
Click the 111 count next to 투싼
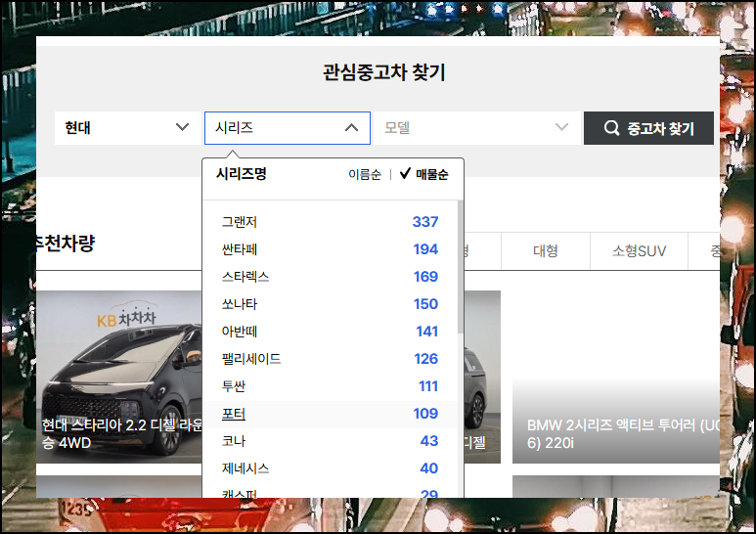pyautogui.click(x=428, y=386)
